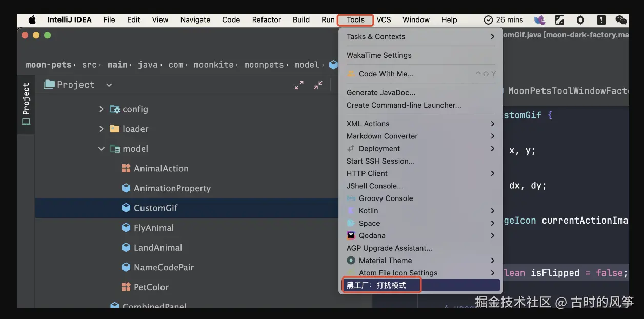Open the Project side tab
Image resolution: width=644 pixels, height=319 pixels.
tap(26, 104)
